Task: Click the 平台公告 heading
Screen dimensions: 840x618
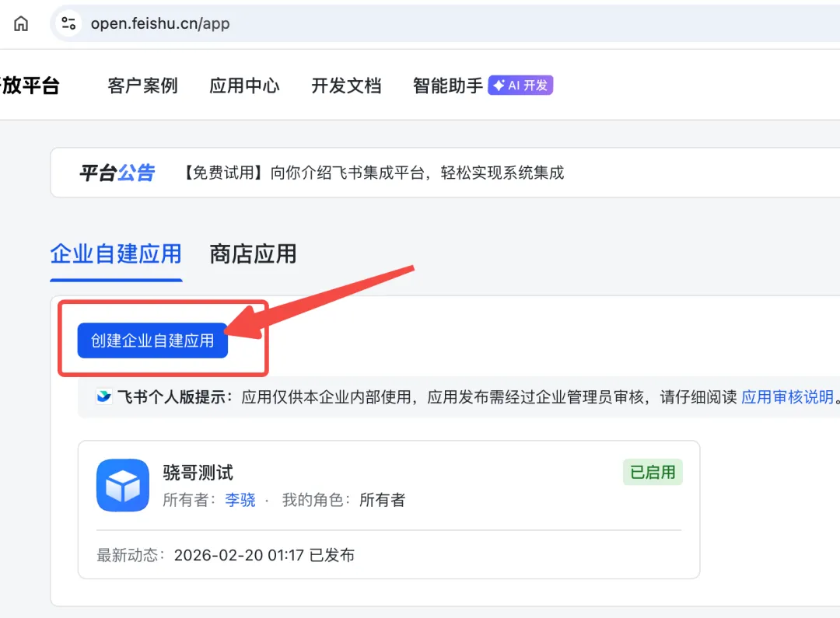Action: click(x=117, y=173)
